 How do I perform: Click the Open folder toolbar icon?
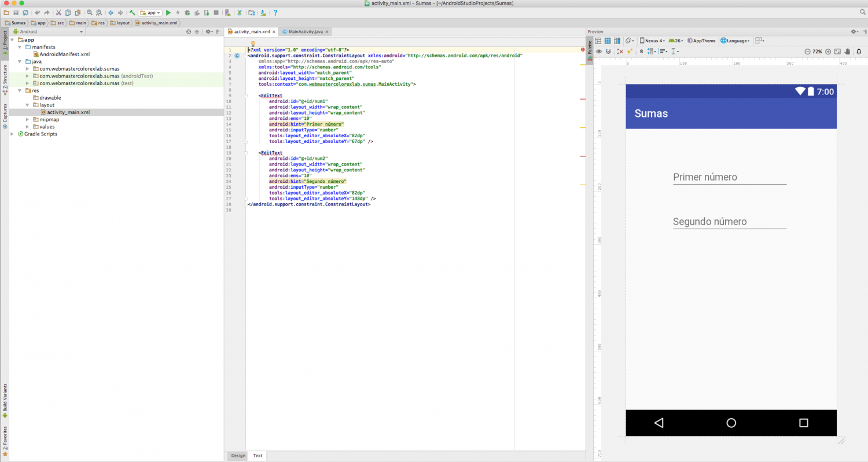tap(6, 12)
